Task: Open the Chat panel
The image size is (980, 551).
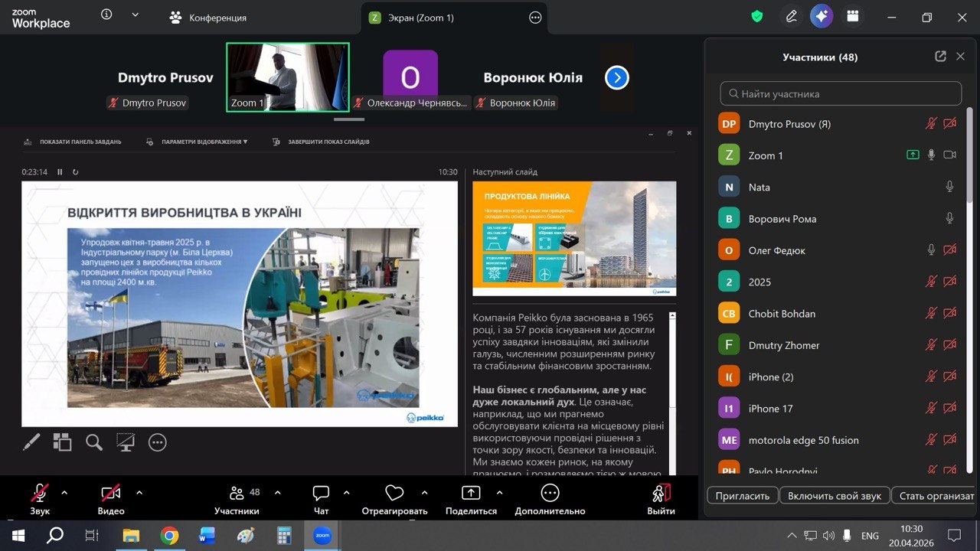Action: click(x=322, y=499)
